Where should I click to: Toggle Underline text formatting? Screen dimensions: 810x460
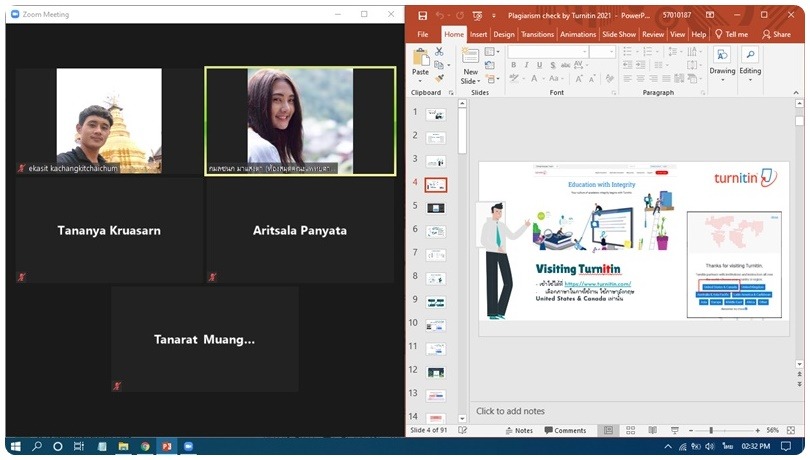[x=541, y=65]
